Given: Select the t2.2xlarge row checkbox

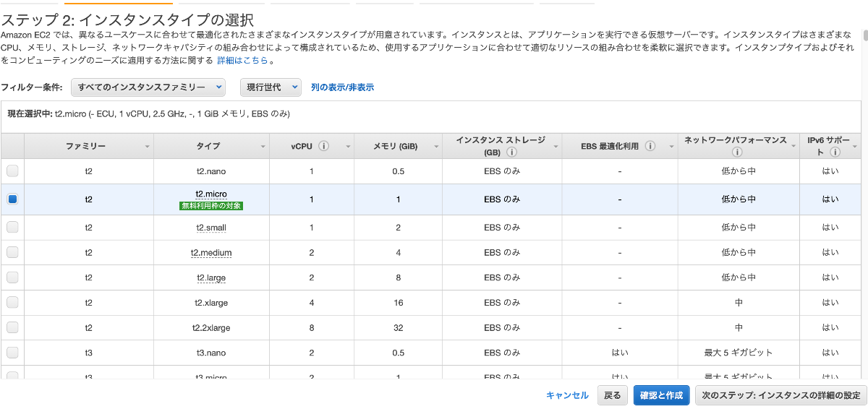Looking at the screenshot, I should click(x=12, y=327).
